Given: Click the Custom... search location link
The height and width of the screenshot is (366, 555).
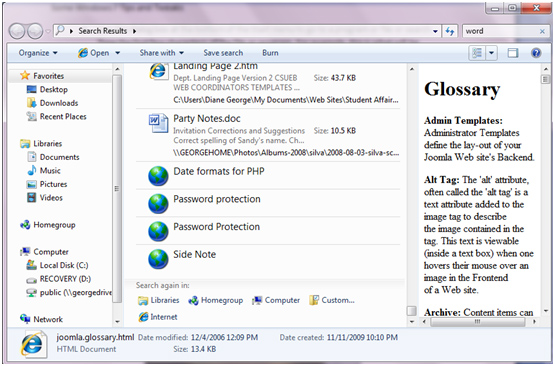Looking at the screenshot, I should coord(332,300).
